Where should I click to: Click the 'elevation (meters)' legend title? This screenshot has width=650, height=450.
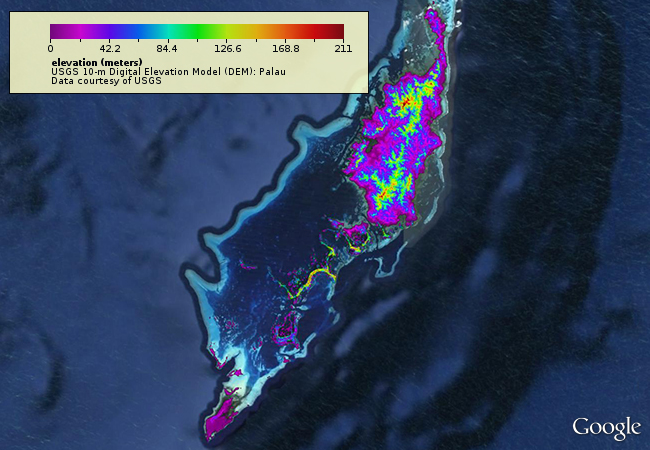[97, 63]
